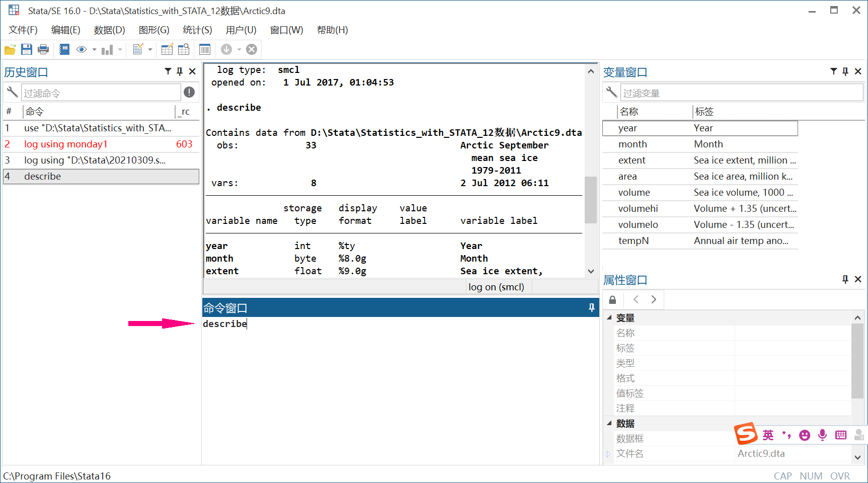
Task: Toggle auto-hide on the 历史窗口 panel
Action: [x=180, y=71]
